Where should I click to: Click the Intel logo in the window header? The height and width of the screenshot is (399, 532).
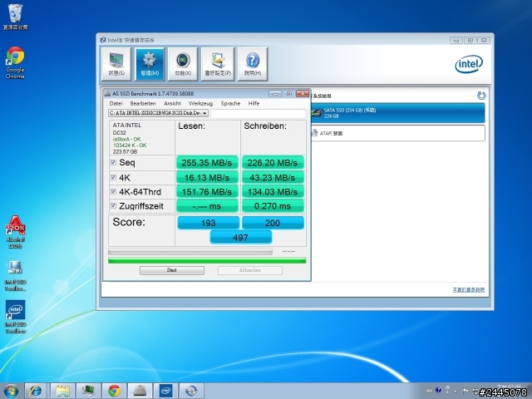tap(469, 64)
